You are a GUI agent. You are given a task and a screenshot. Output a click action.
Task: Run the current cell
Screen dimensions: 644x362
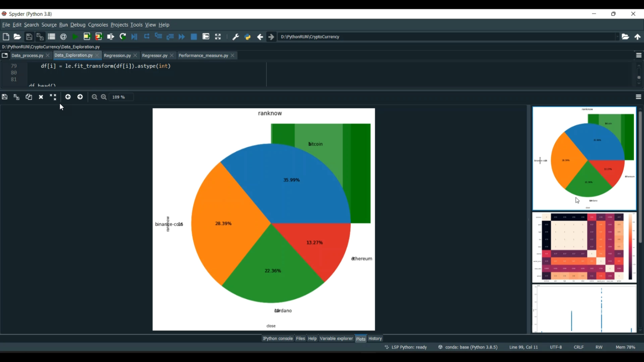(87, 37)
